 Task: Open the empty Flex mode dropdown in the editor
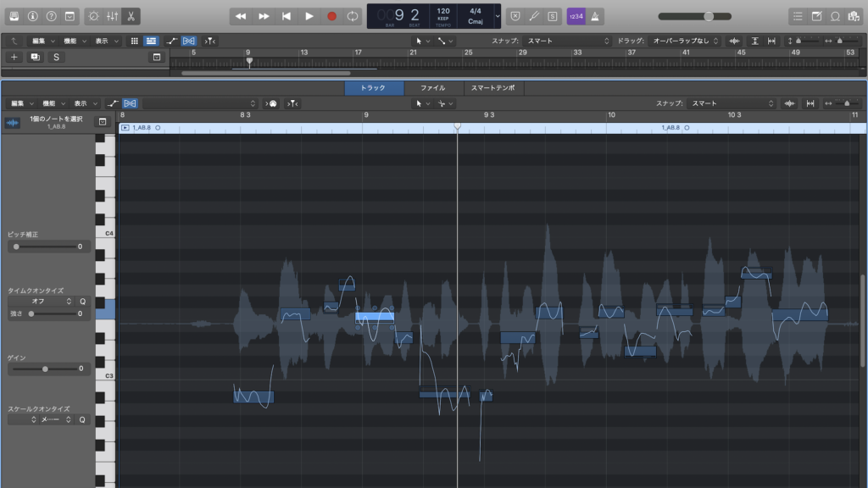[x=200, y=103]
